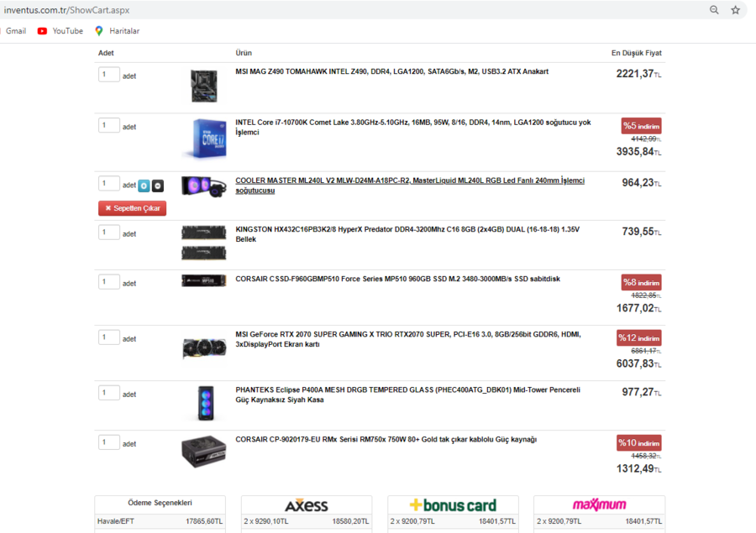Open the Gmail bookmark
This screenshot has height=533, width=756.
click(15, 31)
